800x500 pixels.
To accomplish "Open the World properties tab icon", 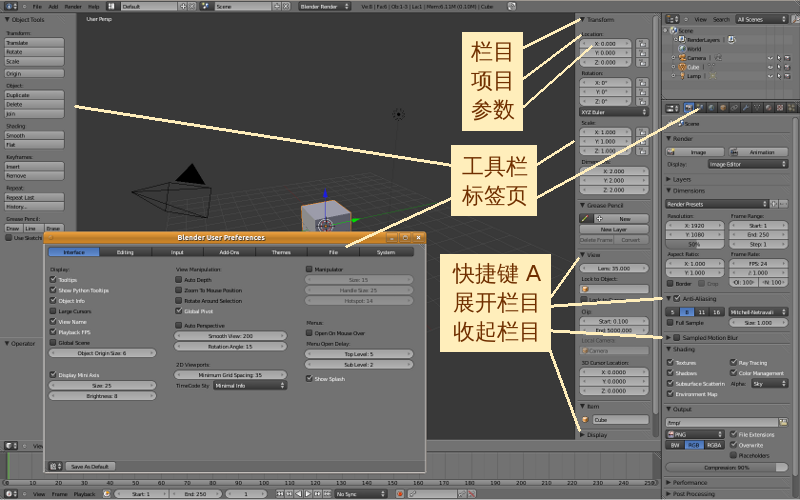I will coord(711,108).
